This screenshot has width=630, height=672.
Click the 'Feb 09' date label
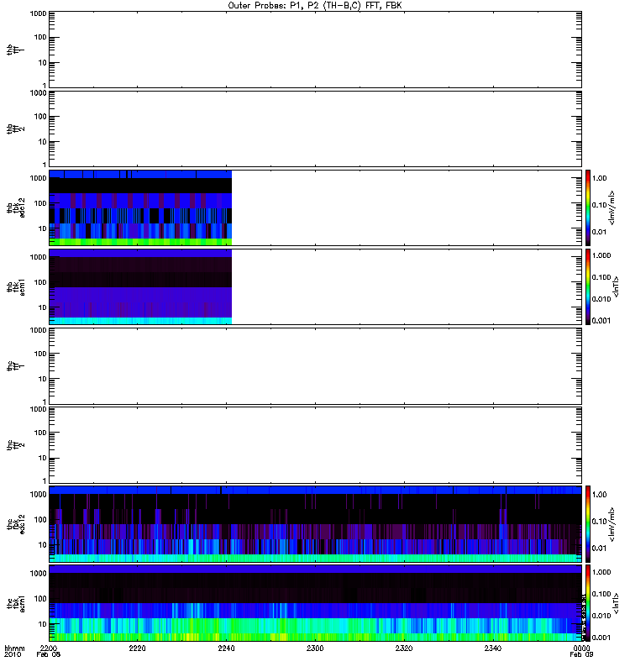(581, 654)
